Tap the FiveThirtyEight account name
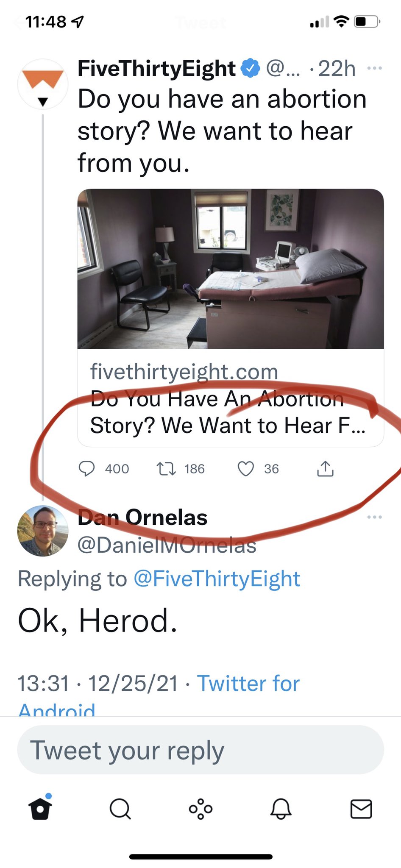The image size is (401, 868). 156,68
